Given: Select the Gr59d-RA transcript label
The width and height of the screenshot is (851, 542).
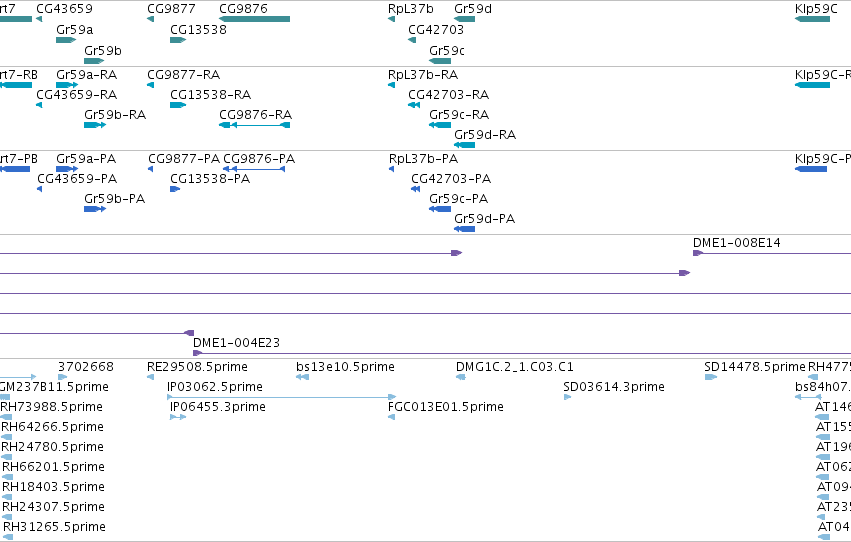Looking at the screenshot, I should point(485,135).
